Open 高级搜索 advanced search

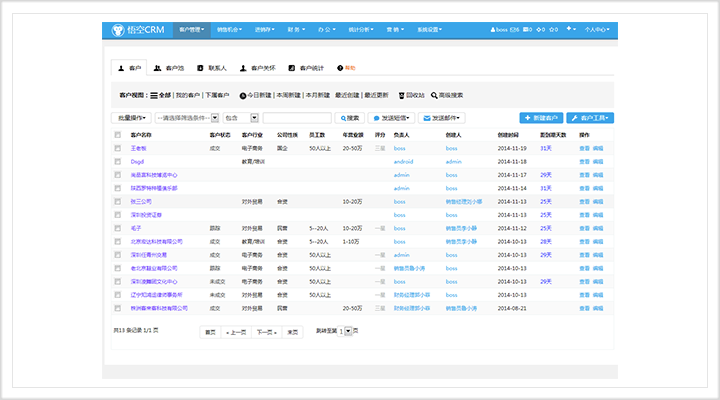tap(449, 95)
